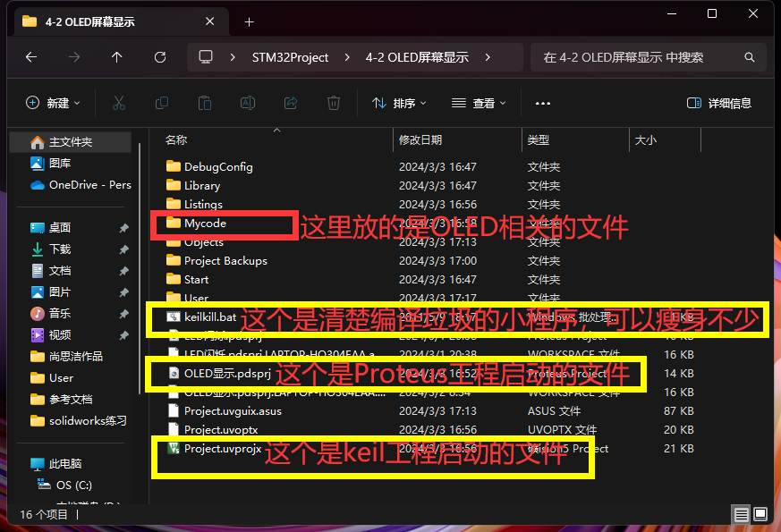Open 视频 in the sidebar

tap(60, 334)
